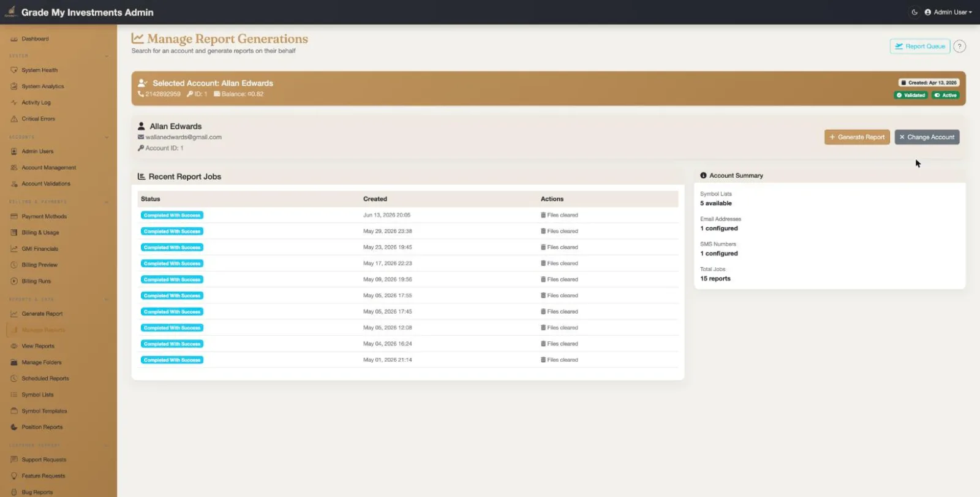Click the May 17, 2026 22:23 date
980x497 pixels.
[387, 264]
